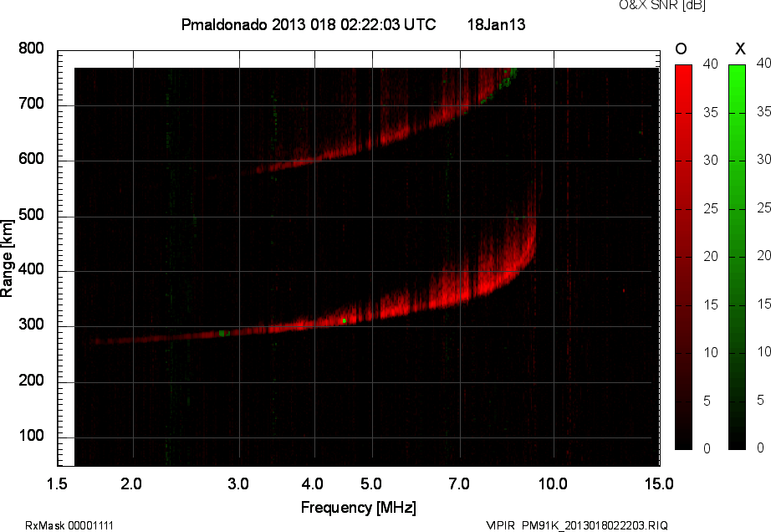Click the 1.5 frequency tick label

click(x=57, y=483)
